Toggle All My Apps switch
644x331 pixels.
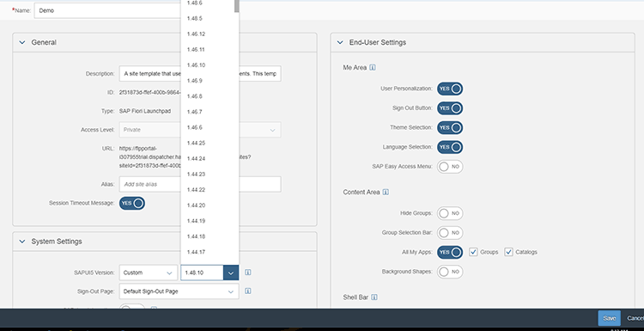coord(450,252)
